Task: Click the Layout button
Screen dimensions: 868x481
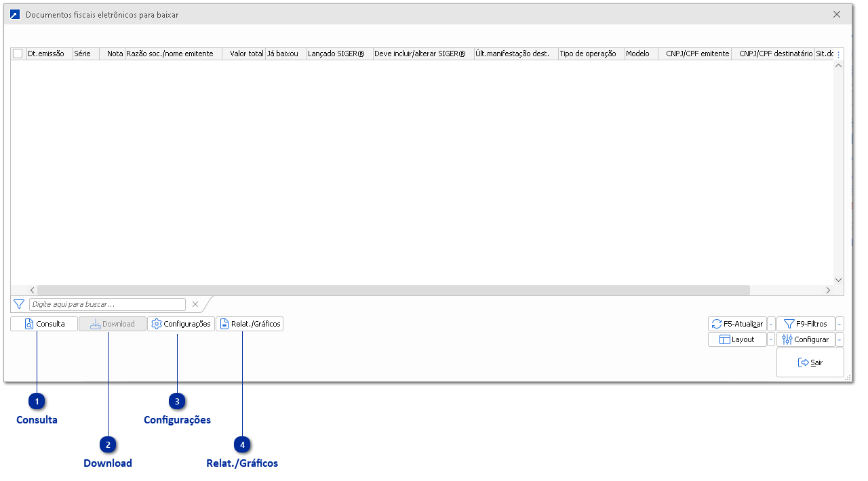Action: [x=737, y=339]
